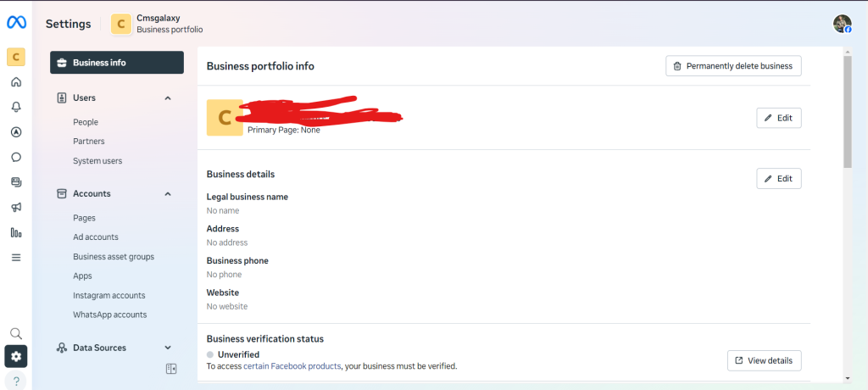Viewport: 868px width, 390px height.
Task: Click the No name value
Action: pos(223,210)
